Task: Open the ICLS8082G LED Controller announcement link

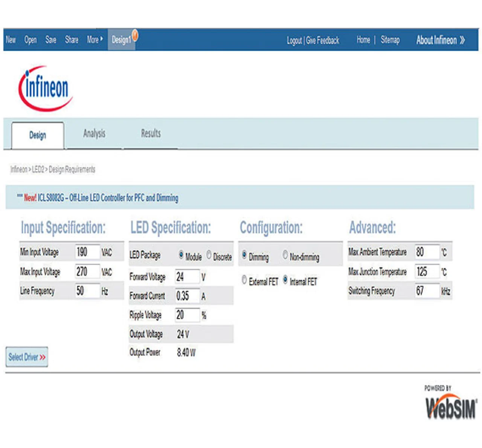Action: point(108,198)
